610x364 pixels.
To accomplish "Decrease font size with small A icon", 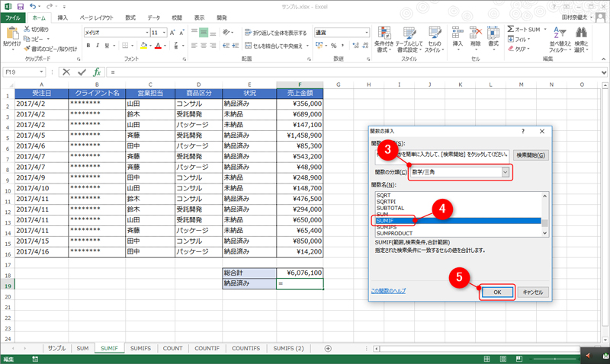I will coord(181,33).
